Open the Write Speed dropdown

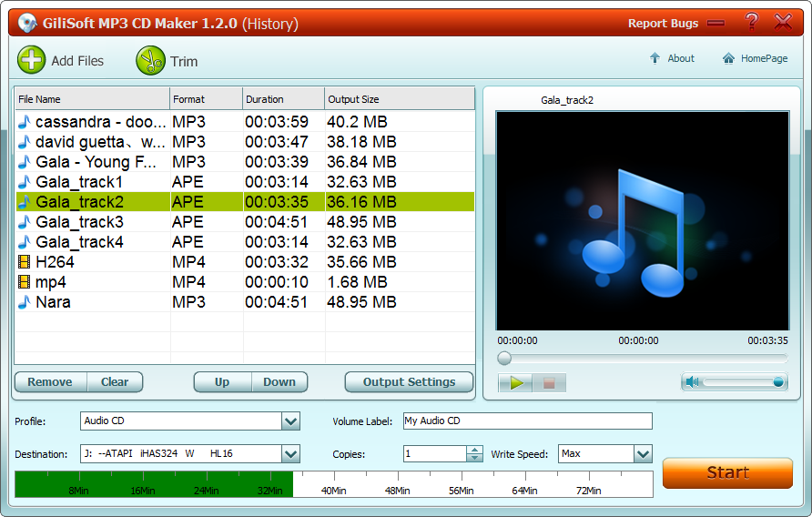click(x=643, y=453)
